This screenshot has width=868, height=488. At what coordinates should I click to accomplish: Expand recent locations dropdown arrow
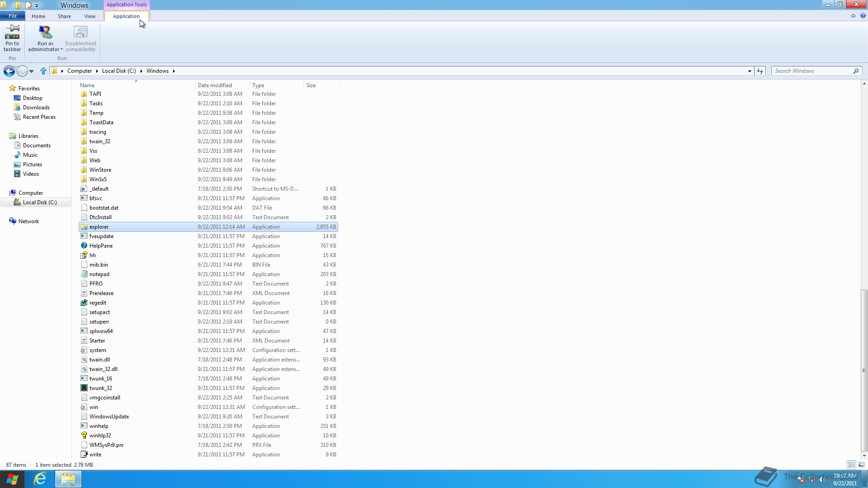pos(31,71)
